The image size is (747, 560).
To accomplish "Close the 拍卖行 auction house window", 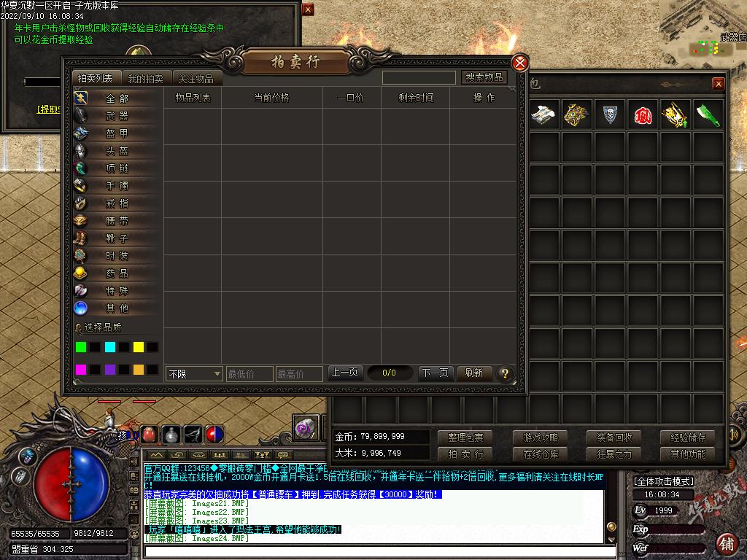I will tap(519, 63).
